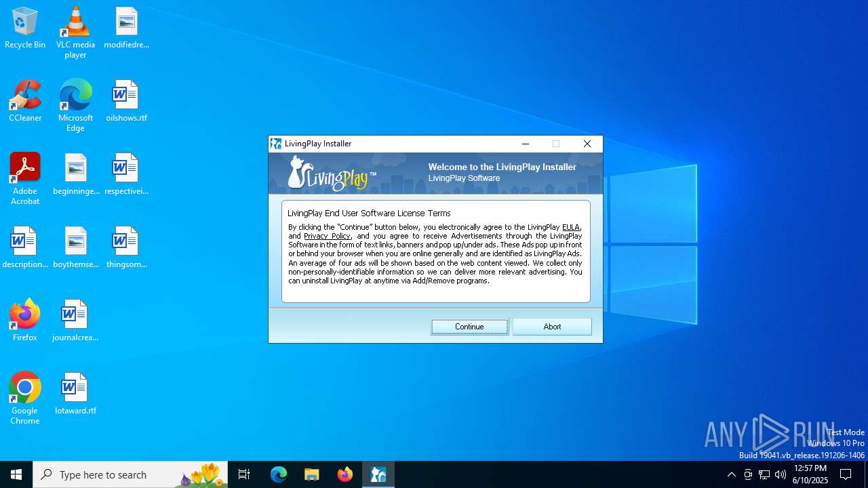Open the Windows Start menu

coord(16,474)
